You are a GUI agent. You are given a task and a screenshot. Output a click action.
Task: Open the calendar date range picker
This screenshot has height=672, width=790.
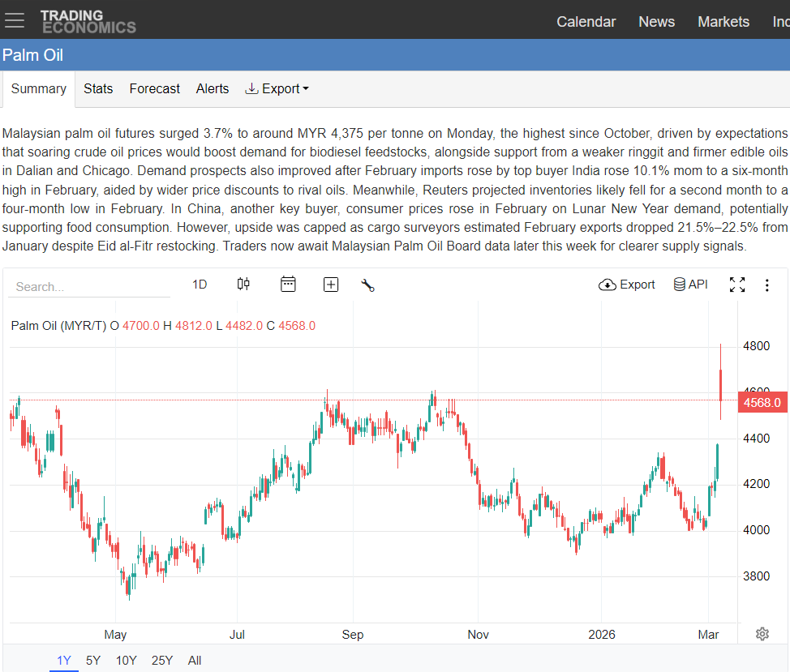tap(288, 285)
